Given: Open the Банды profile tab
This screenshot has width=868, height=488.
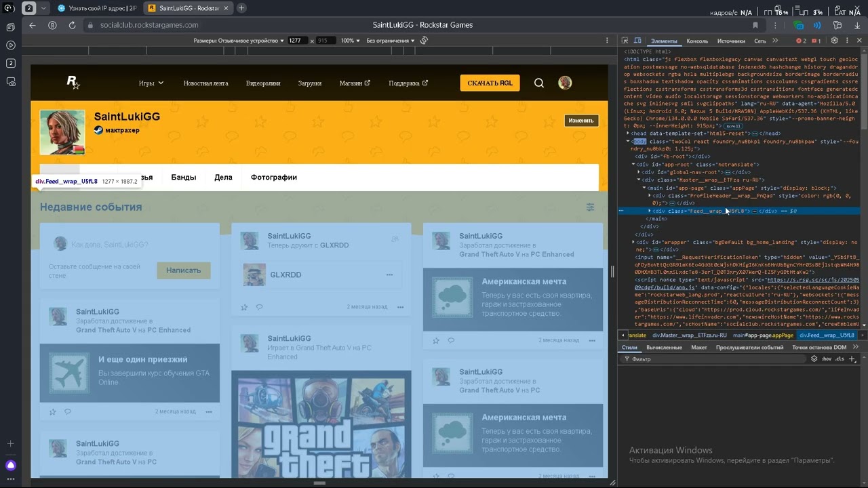Looking at the screenshot, I should pos(183,178).
